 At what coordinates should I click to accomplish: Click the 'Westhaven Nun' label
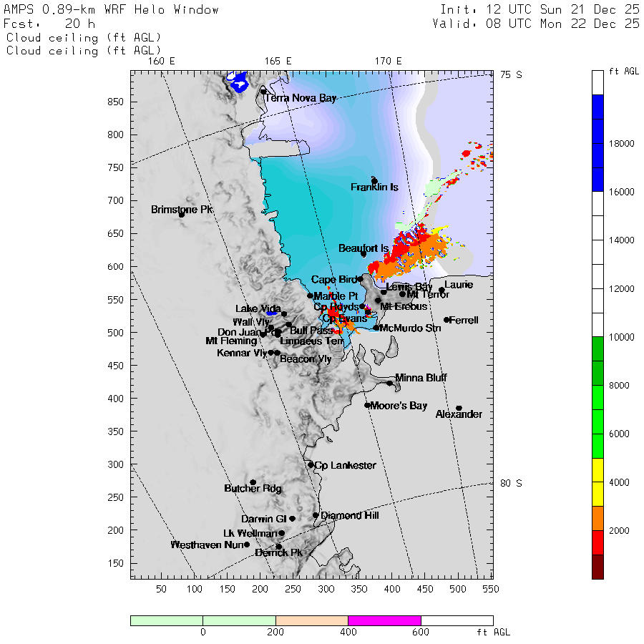coord(207,545)
